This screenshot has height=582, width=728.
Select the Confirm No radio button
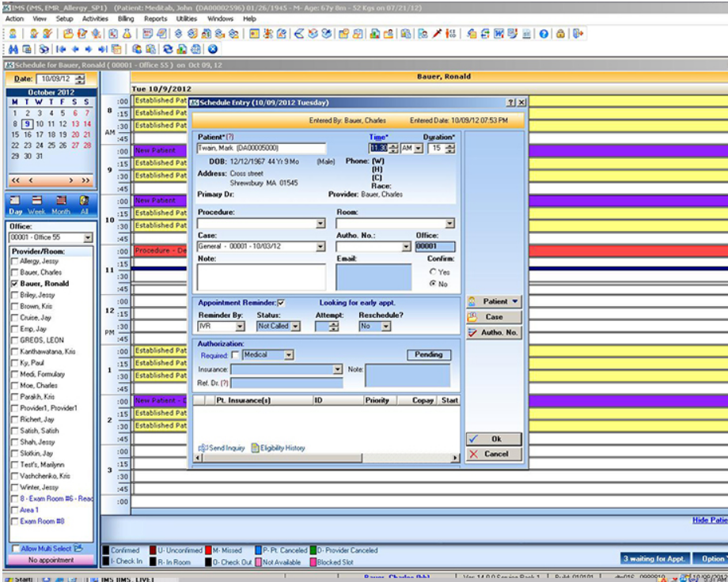[433, 284]
